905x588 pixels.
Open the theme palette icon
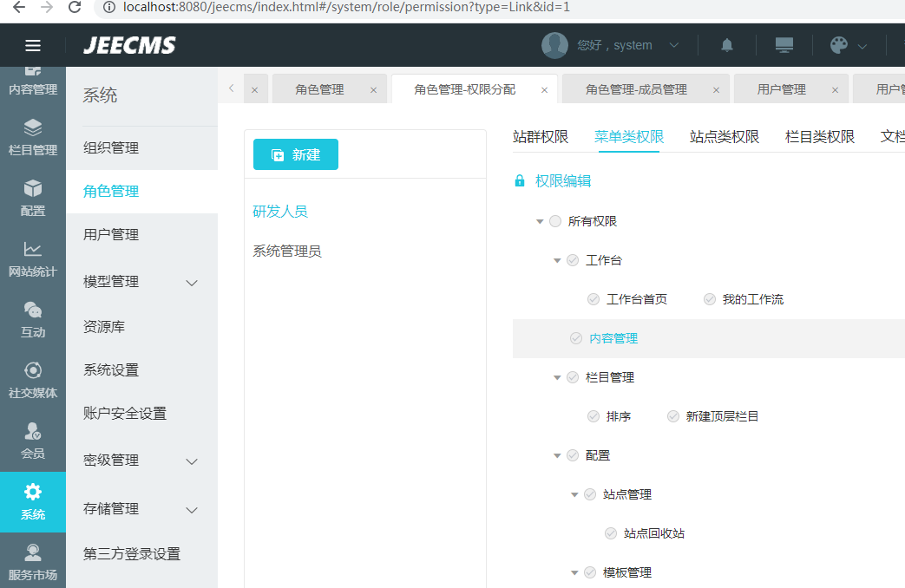838,45
